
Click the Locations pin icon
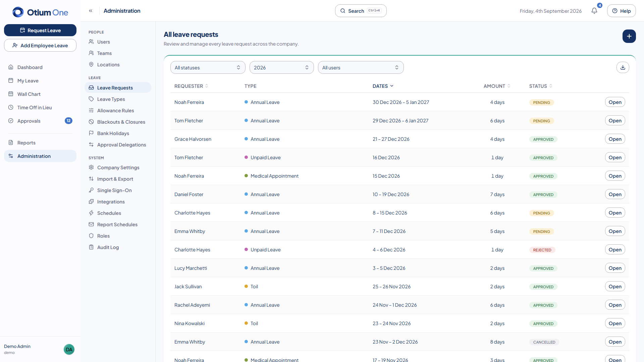tap(91, 64)
